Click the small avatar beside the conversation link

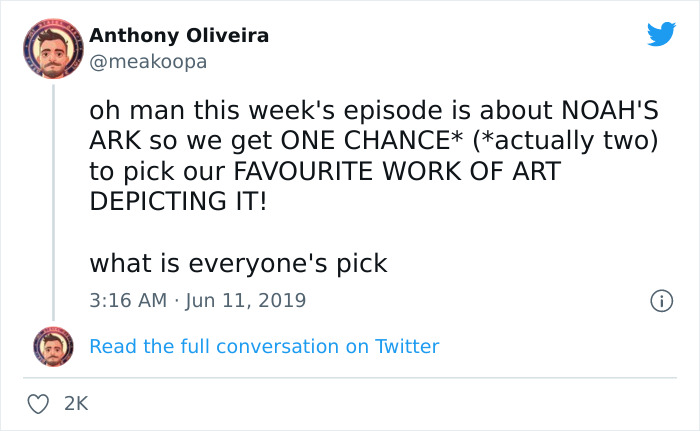pos(53,346)
